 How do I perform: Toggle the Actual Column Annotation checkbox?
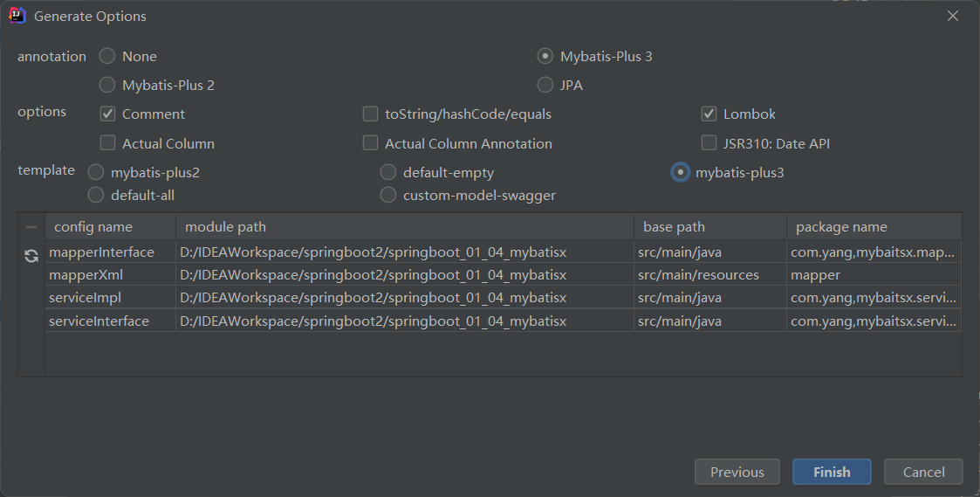coord(371,143)
